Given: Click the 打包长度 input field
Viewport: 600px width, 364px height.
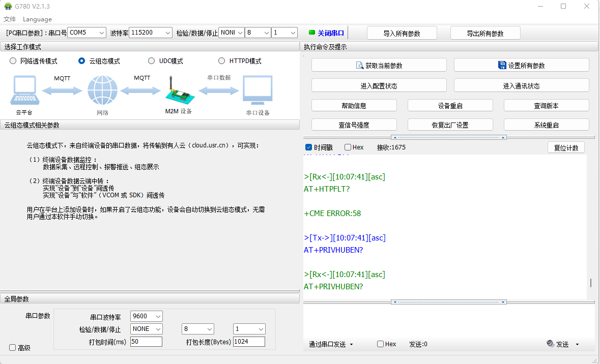Looking at the screenshot, I should point(249,342).
